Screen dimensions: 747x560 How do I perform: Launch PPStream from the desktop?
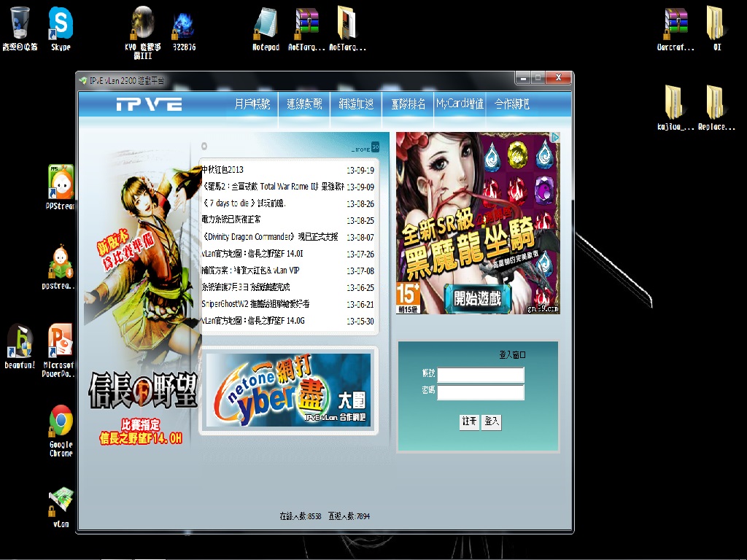tap(61, 187)
